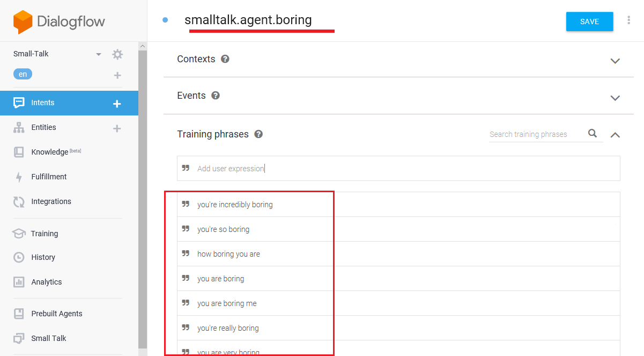Expand the Events section chevron
The width and height of the screenshot is (644, 356).
[x=615, y=98]
